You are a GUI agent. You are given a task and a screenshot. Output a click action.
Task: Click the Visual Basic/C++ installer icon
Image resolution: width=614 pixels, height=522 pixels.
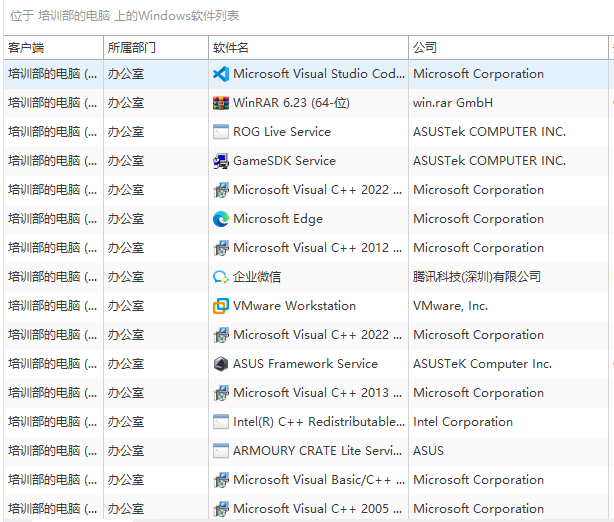point(221,480)
